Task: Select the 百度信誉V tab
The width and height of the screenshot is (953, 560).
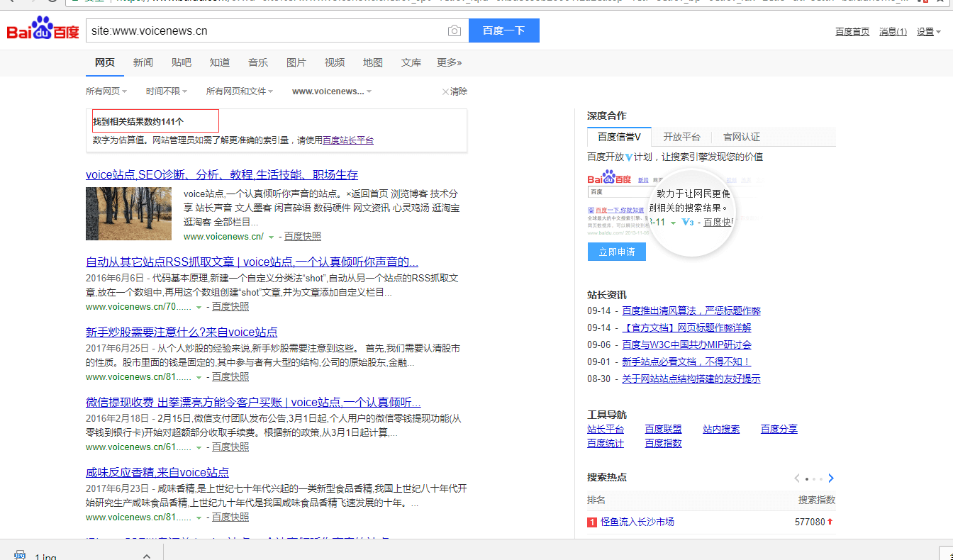Action: pos(619,138)
